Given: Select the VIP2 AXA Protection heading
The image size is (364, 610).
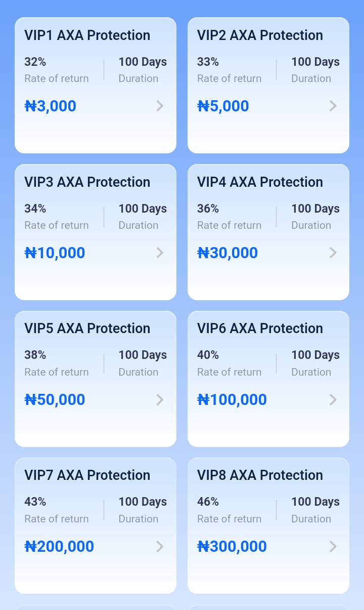Looking at the screenshot, I should [260, 35].
